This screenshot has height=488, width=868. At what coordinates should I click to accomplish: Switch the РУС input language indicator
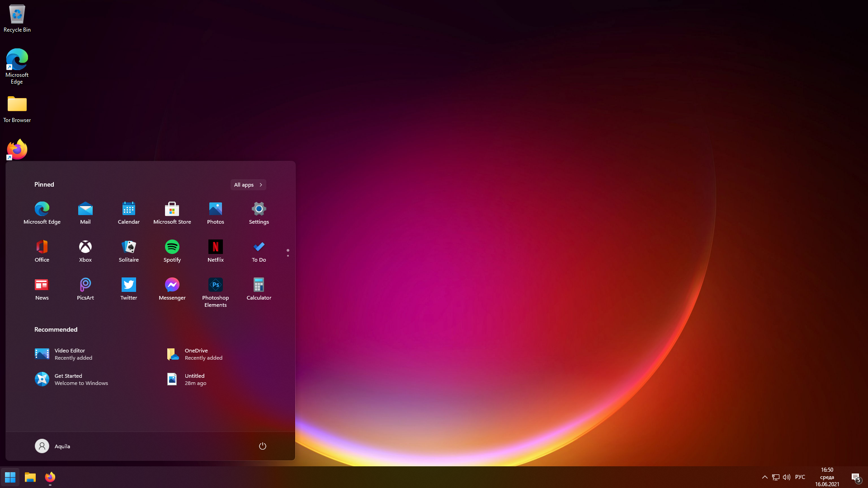(x=800, y=477)
